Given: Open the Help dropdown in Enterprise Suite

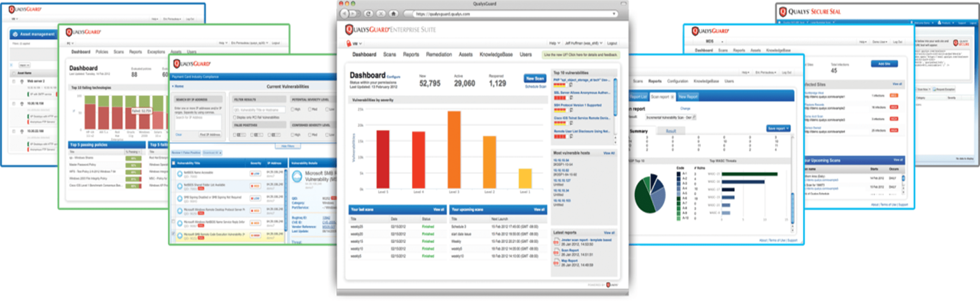Looking at the screenshot, I should point(554,43).
